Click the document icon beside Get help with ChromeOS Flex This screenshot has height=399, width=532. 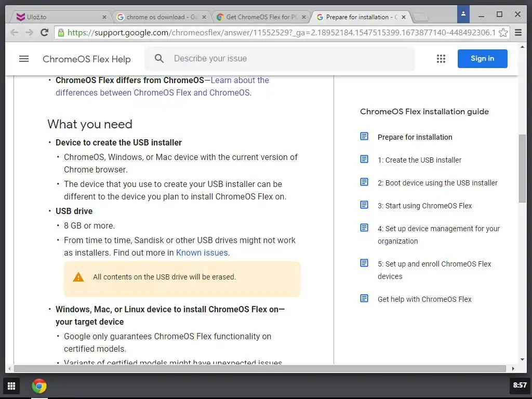pos(364,299)
